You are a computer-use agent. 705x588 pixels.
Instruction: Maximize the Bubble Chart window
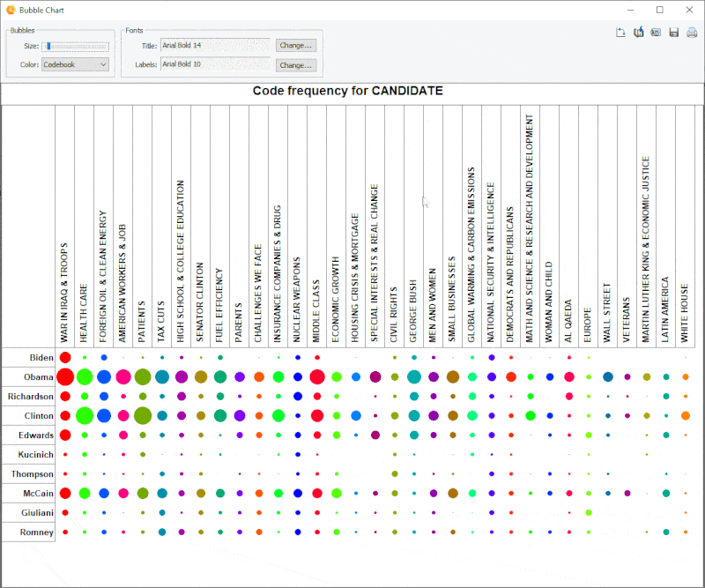click(659, 10)
